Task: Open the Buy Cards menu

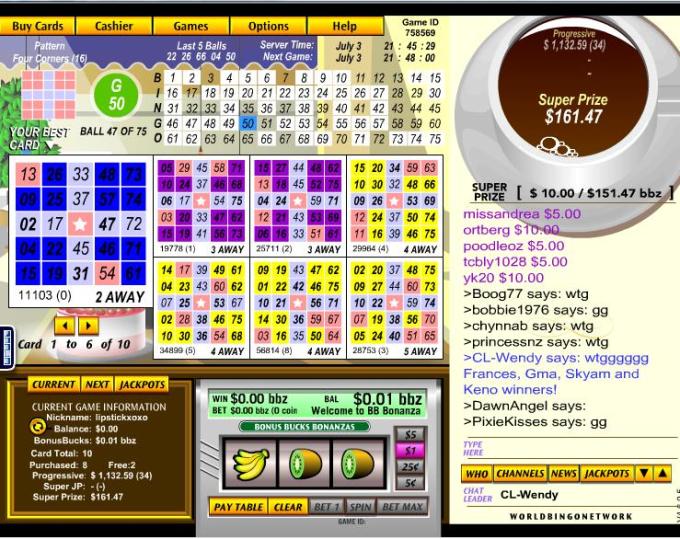Action: point(38,26)
